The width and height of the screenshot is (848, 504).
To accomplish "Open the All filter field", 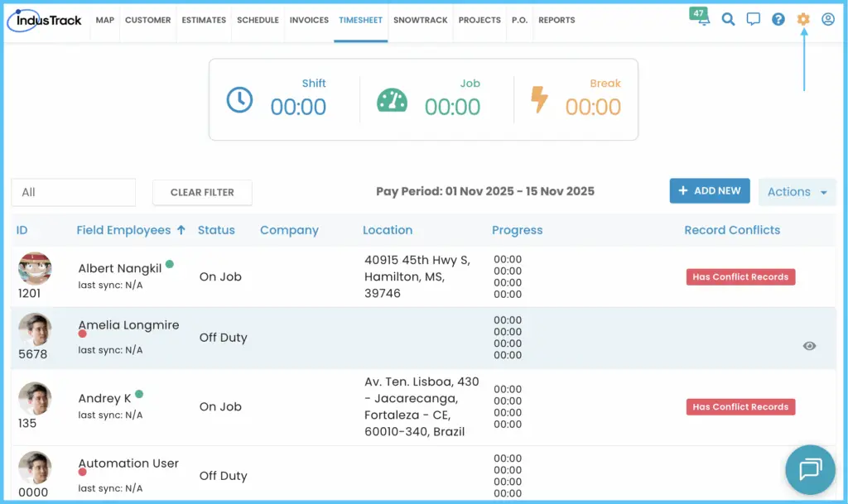I will click(74, 192).
